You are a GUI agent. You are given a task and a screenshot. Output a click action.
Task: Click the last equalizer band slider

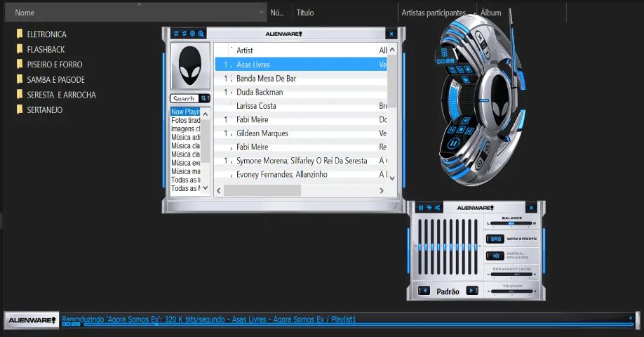tap(476, 247)
